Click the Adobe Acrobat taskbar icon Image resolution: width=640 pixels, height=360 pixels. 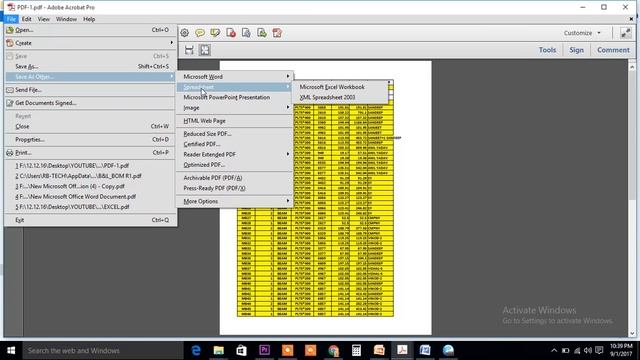click(x=402, y=350)
